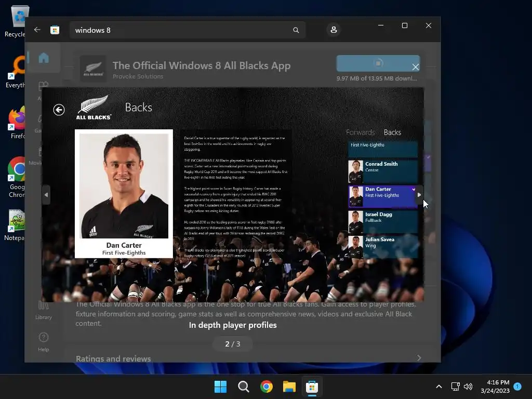Image resolution: width=532 pixels, height=399 pixels.
Task: Go to Home in the Store sidebar
Action: pyautogui.click(x=44, y=58)
